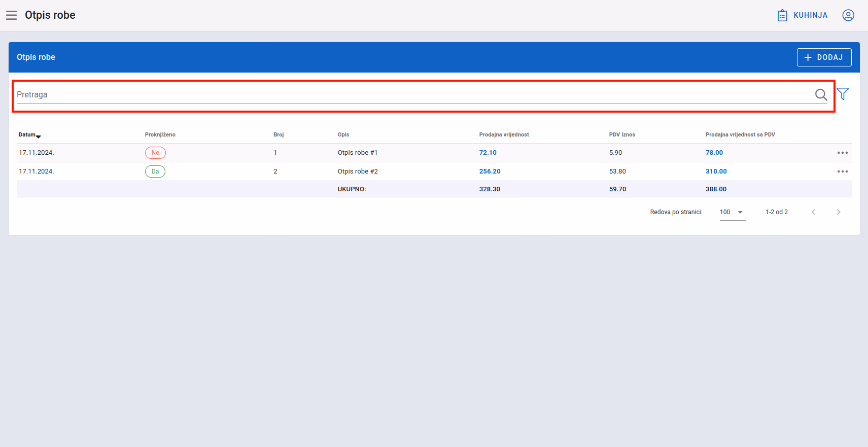Click the Da status badge
This screenshot has height=447, width=868.
tap(155, 171)
